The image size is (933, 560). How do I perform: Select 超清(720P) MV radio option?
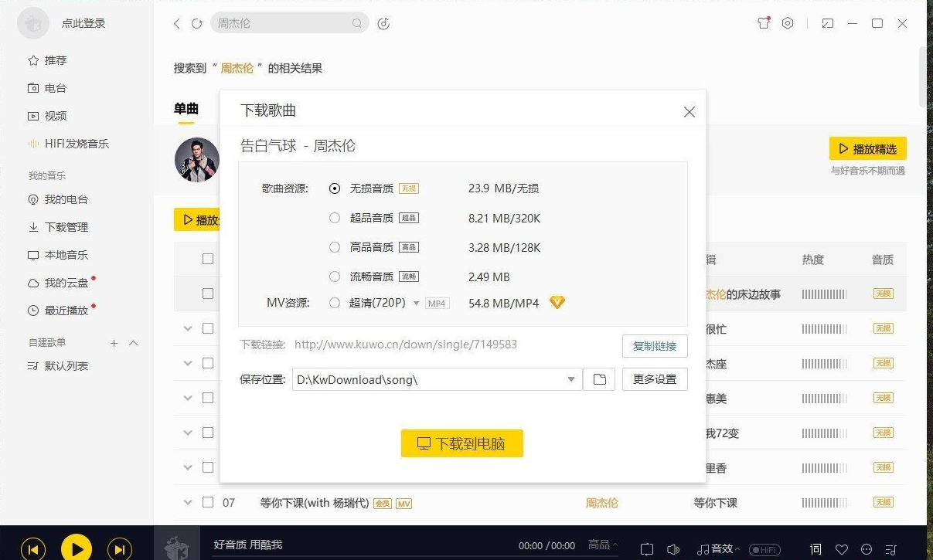[x=335, y=303]
